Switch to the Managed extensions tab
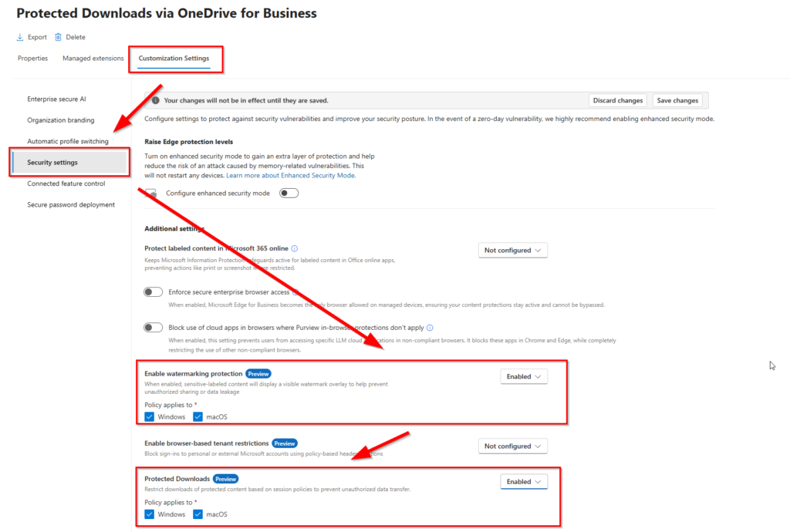Image resolution: width=790 pixels, height=532 pixels. (93, 59)
